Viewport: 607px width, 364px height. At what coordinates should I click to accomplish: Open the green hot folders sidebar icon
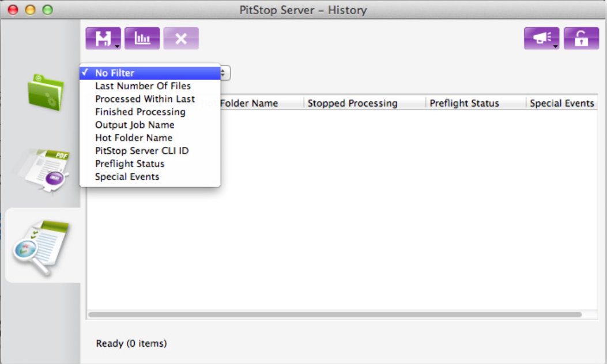click(x=46, y=92)
